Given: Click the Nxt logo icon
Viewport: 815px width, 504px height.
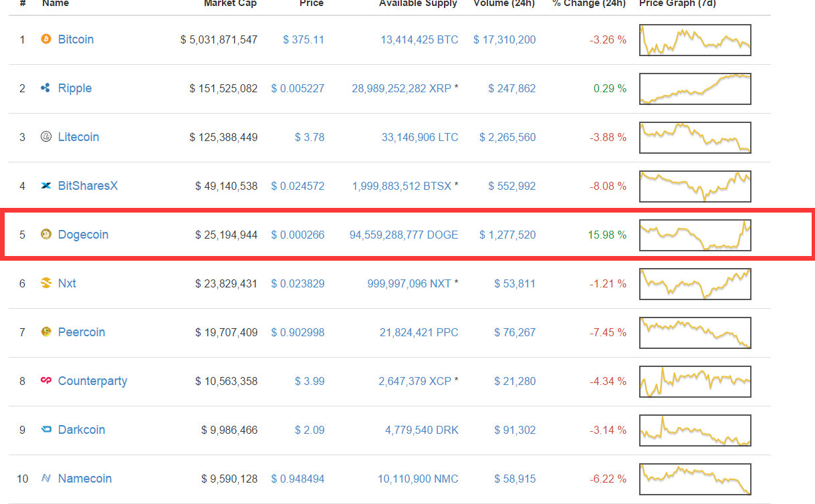Looking at the screenshot, I should 46,283.
